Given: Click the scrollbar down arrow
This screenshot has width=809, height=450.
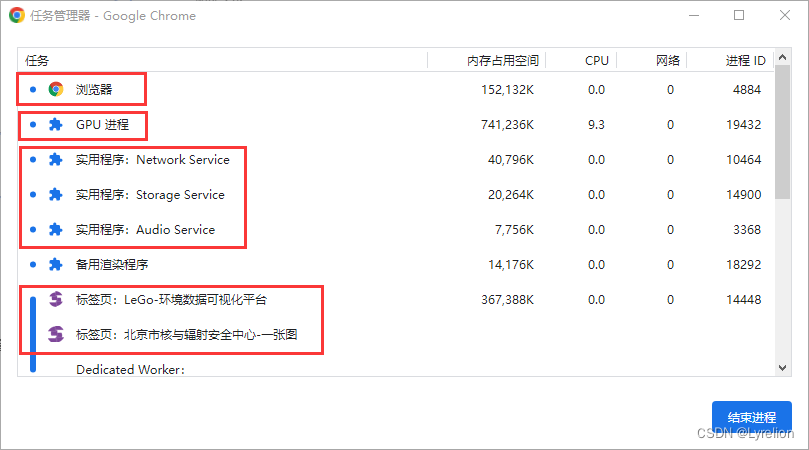Looking at the screenshot, I should click(783, 368).
